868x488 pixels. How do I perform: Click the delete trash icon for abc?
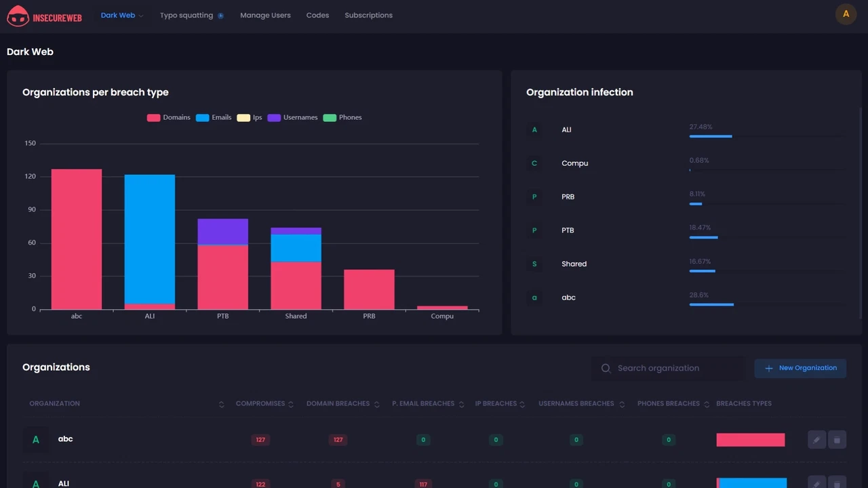(837, 440)
